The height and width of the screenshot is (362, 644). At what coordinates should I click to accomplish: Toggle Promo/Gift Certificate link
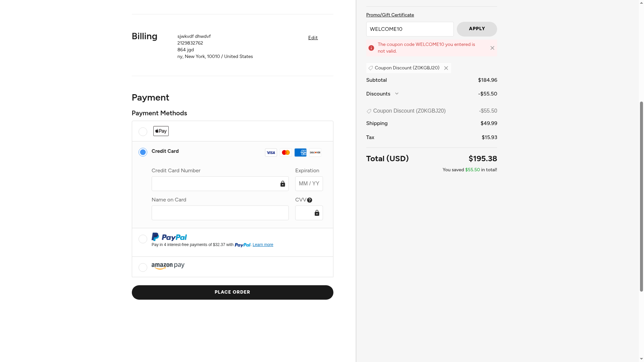point(390,15)
